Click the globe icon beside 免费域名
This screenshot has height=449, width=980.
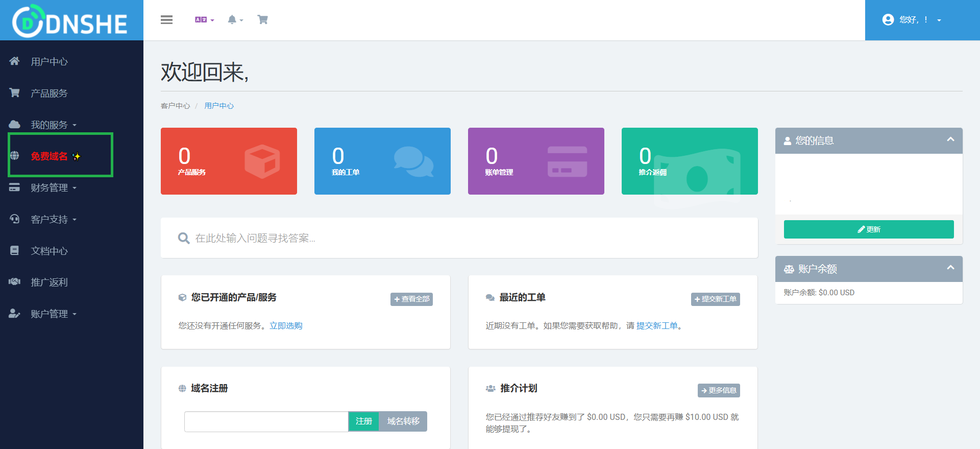[x=14, y=156]
